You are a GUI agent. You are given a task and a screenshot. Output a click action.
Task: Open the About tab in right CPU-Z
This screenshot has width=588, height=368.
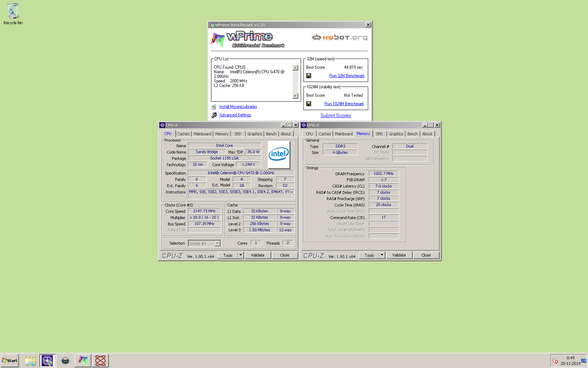pyautogui.click(x=427, y=134)
